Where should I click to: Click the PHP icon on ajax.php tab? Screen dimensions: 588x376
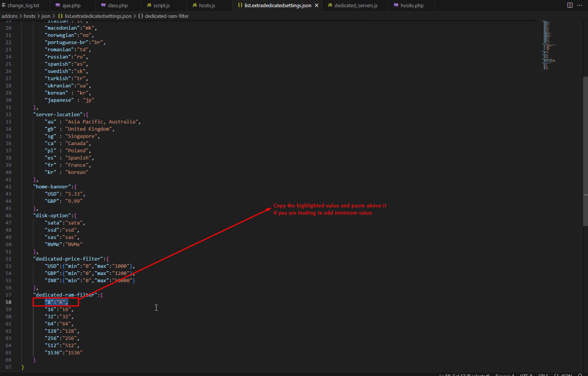58,5
